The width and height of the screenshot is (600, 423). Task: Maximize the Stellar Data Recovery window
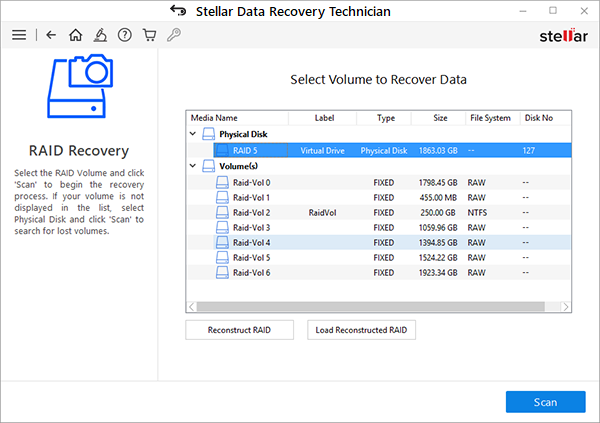553,11
